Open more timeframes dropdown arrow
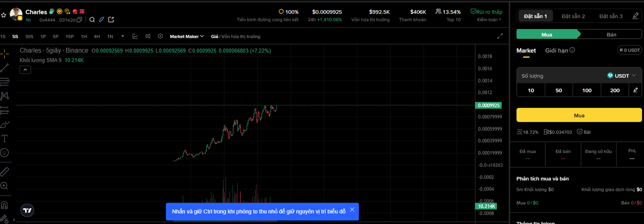The image size is (644, 224). pyautogui.click(x=122, y=37)
